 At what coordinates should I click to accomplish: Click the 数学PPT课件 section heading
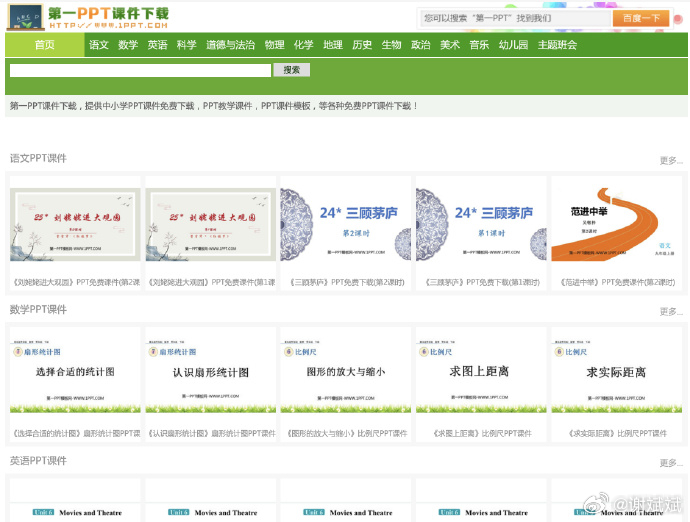tap(38, 310)
